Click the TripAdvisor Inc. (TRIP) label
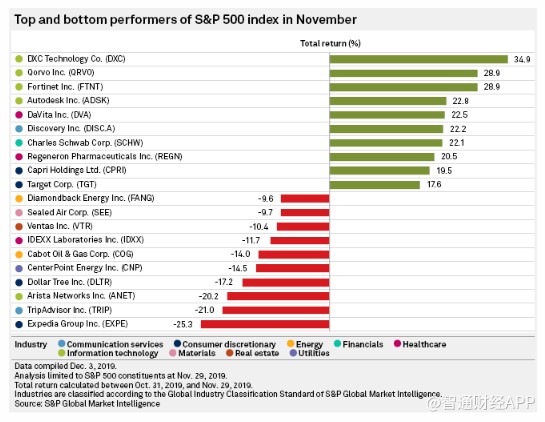This screenshot has height=422, width=545. coord(70,310)
